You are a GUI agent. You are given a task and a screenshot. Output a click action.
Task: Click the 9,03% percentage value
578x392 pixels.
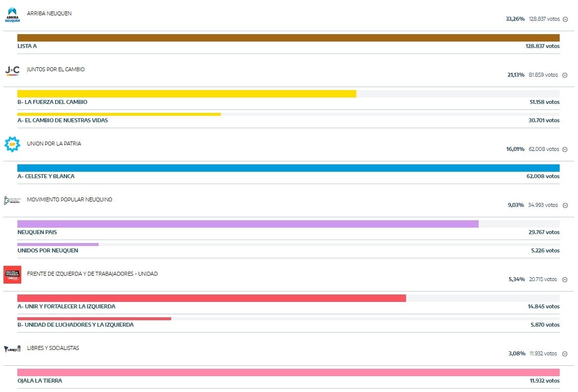(x=516, y=205)
